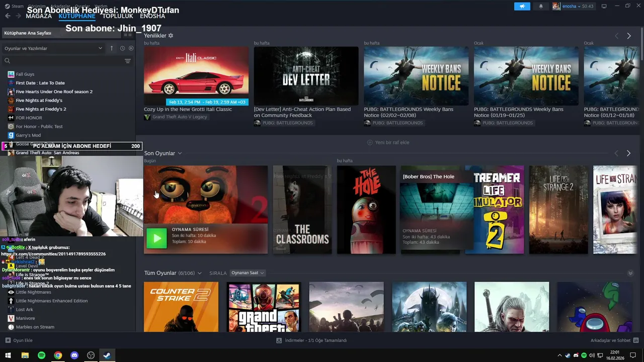
Task: Open the KÜTÜPHANE tab
Action: [77, 16]
